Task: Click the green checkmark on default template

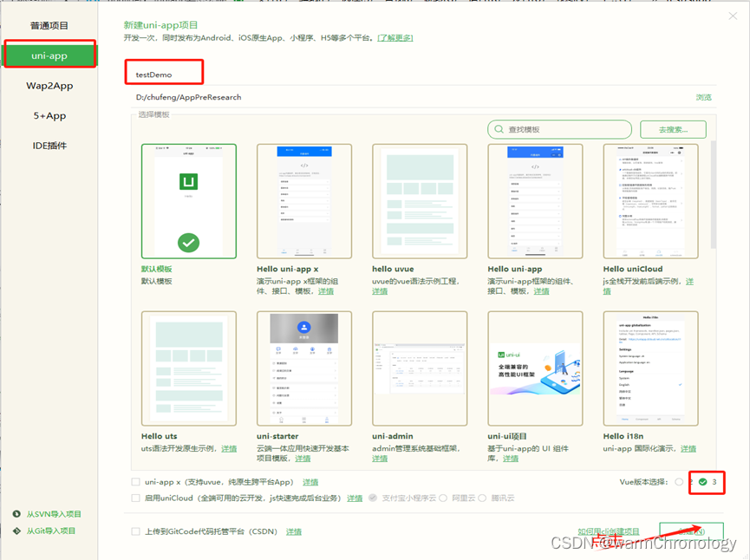Action: pos(189,243)
